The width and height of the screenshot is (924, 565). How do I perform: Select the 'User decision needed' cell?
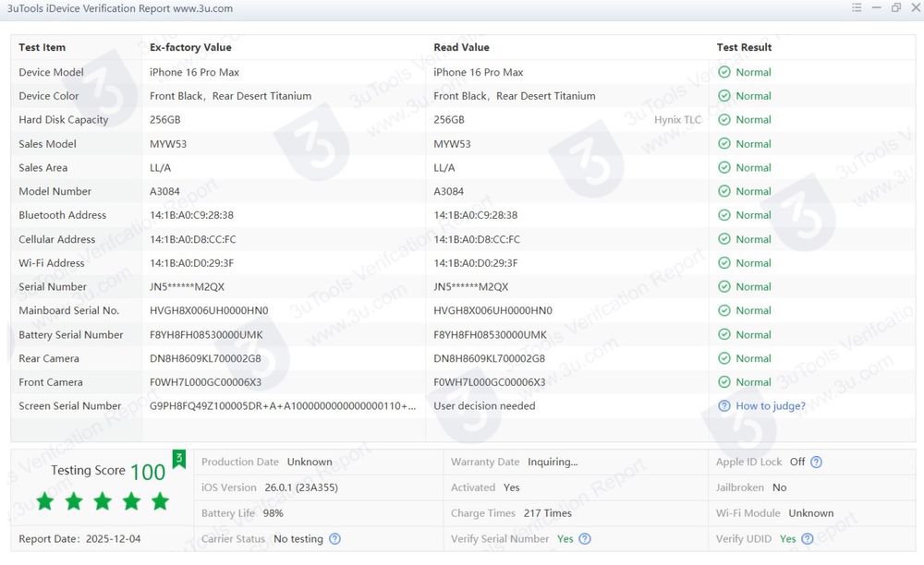(484, 406)
